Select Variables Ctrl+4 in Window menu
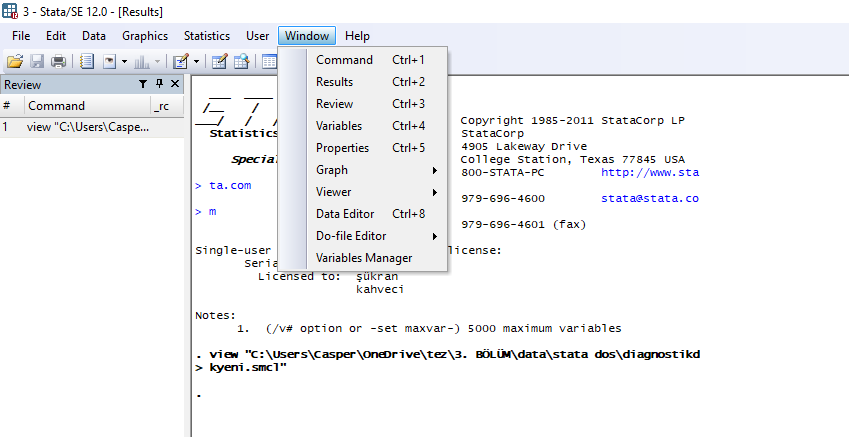Viewport: 849px width, 437px height. coord(363,126)
